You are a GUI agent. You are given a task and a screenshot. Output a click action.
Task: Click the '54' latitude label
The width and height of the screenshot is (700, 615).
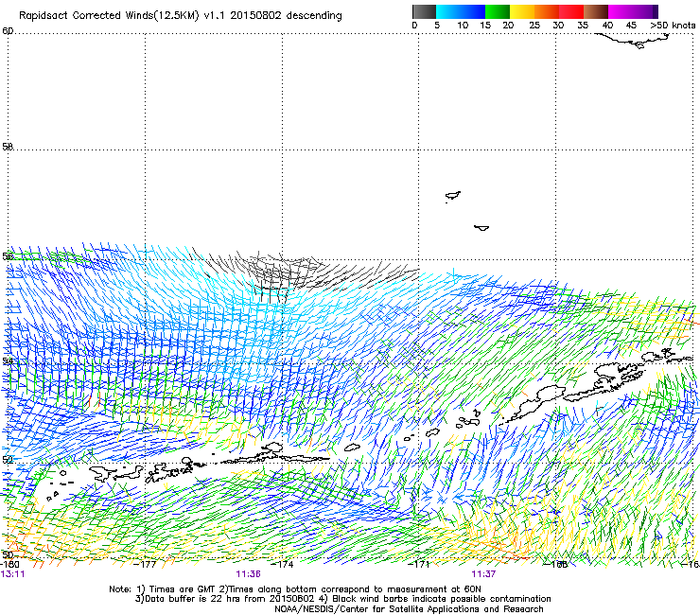(7, 360)
